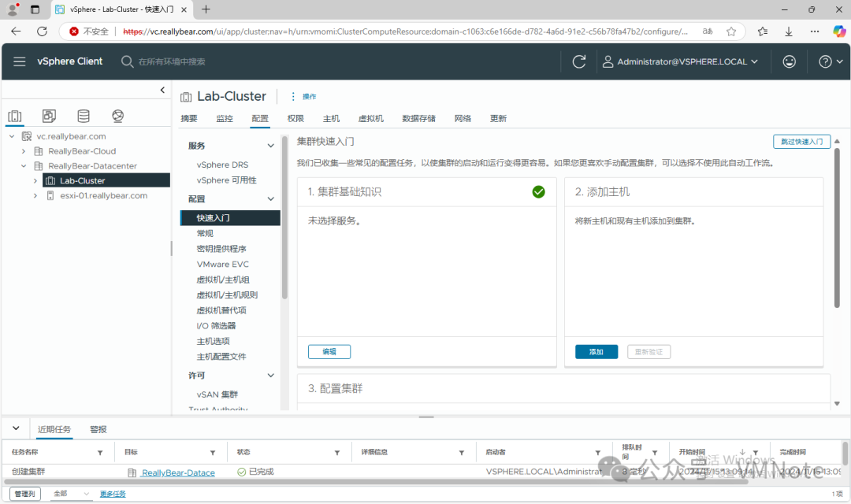This screenshot has height=504, width=851.
Task: Select VMware EVC in side menu
Action: (223, 265)
